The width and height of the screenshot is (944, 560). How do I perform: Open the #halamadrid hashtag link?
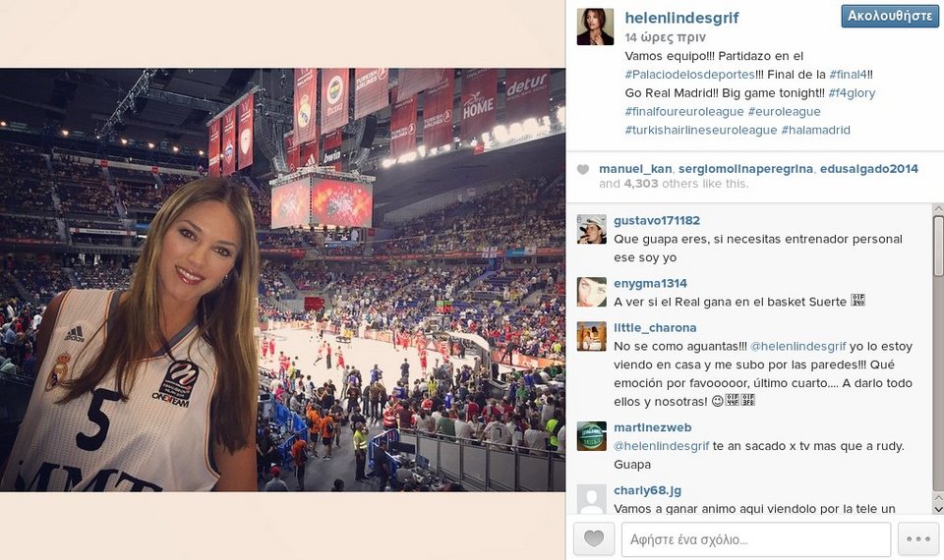(815, 130)
